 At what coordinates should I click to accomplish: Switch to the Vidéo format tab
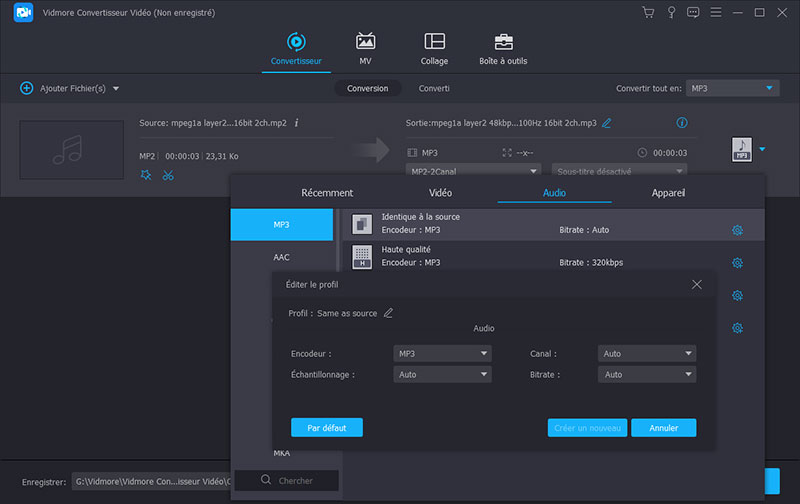(440, 192)
